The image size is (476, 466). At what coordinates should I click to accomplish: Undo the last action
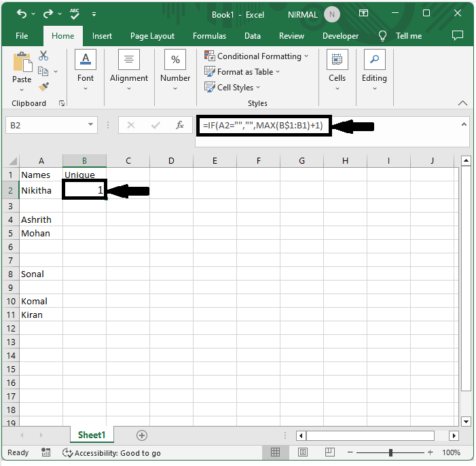tap(22, 14)
